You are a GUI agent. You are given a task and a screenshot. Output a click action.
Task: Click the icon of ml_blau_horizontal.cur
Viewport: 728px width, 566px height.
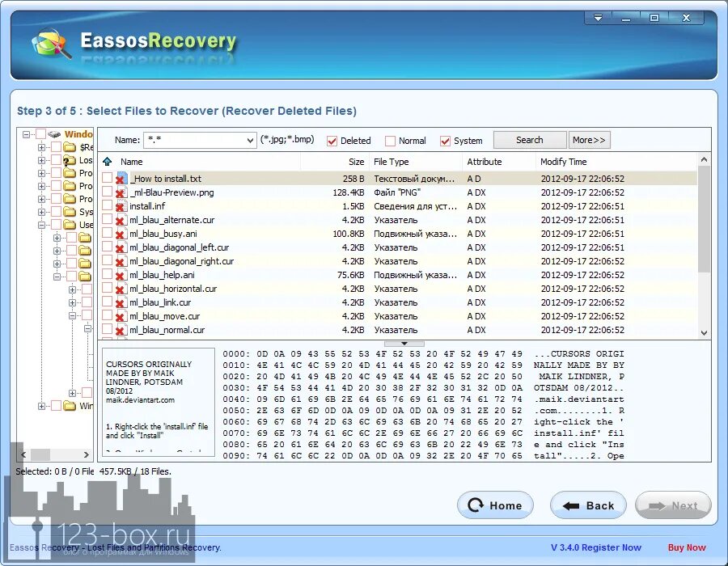point(121,289)
